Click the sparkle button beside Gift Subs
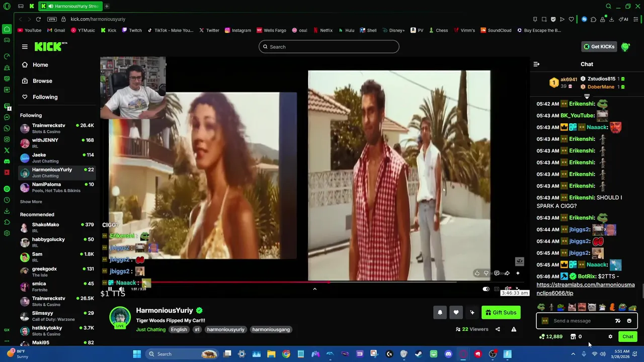Image resolution: width=644 pixels, height=362 pixels. click(472, 313)
